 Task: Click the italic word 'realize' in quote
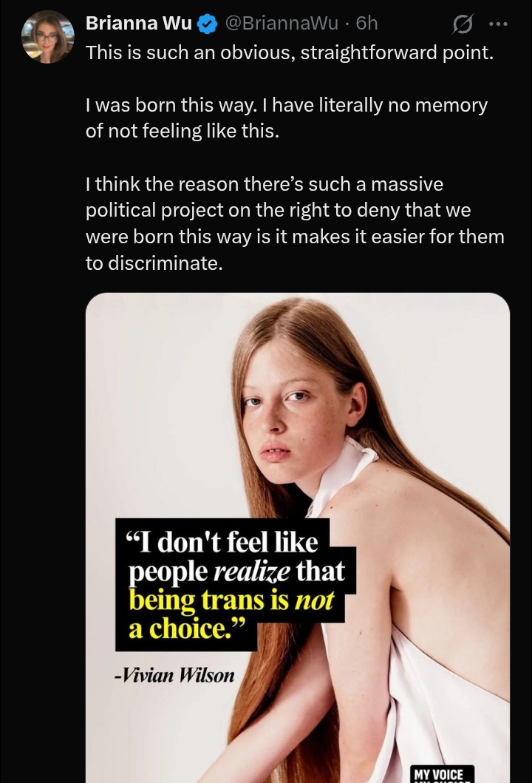pyautogui.click(x=251, y=572)
